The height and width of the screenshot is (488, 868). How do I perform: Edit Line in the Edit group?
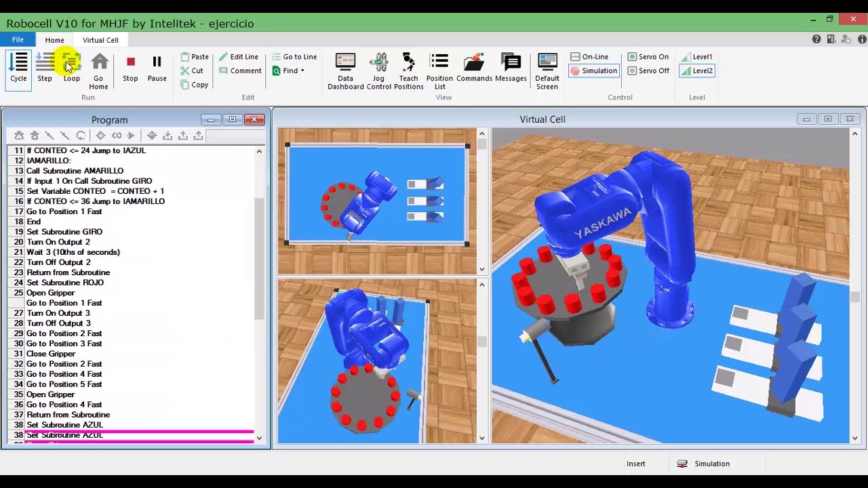point(239,57)
